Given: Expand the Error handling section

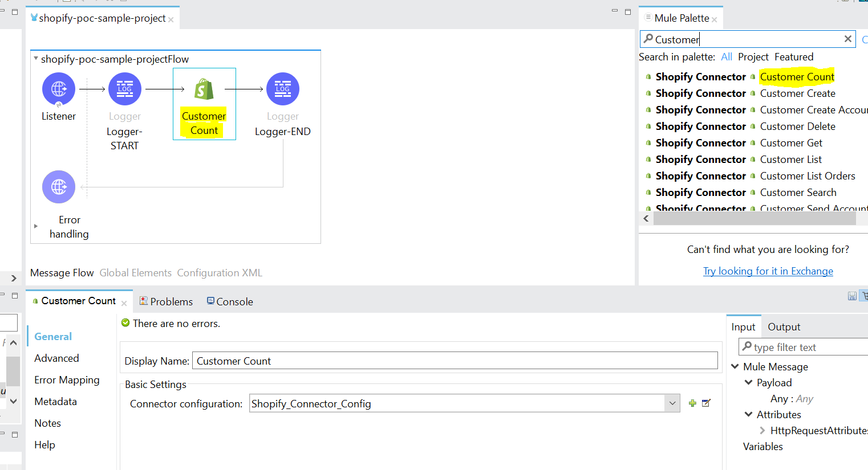Looking at the screenshot, I should [36, 226].
